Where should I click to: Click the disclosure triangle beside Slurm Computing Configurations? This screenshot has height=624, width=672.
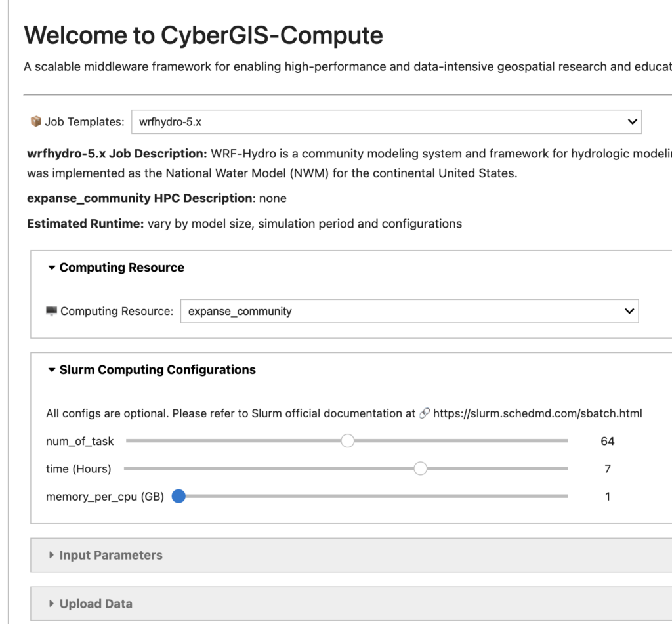(51, 369)
